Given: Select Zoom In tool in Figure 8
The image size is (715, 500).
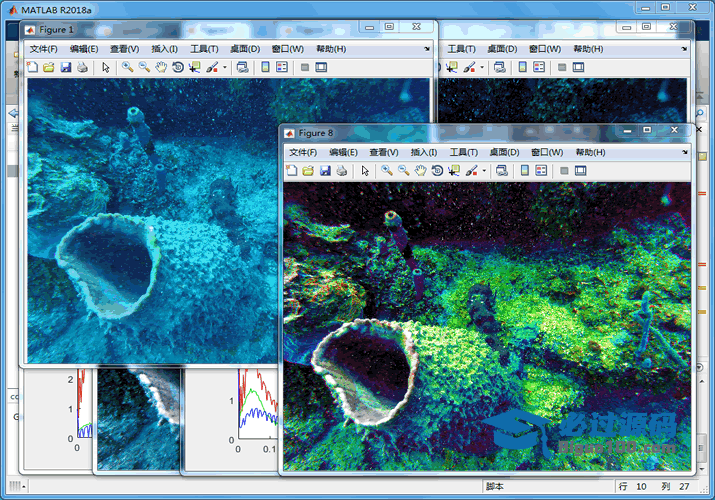Looking at the screenshot, I should (x=386, y=171).
